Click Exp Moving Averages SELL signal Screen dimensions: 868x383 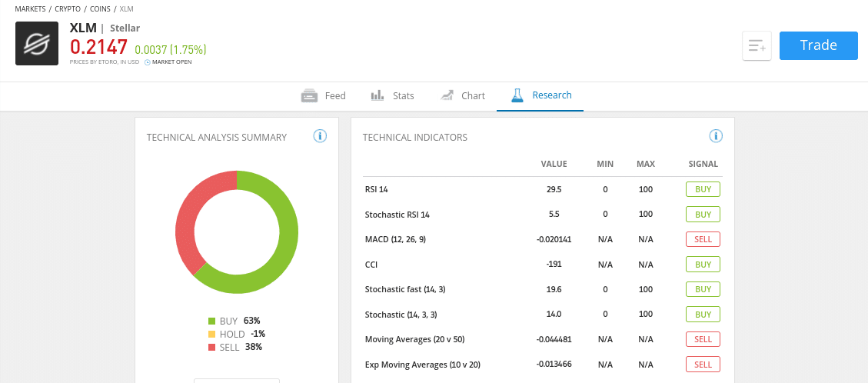(x=703, y=365)
